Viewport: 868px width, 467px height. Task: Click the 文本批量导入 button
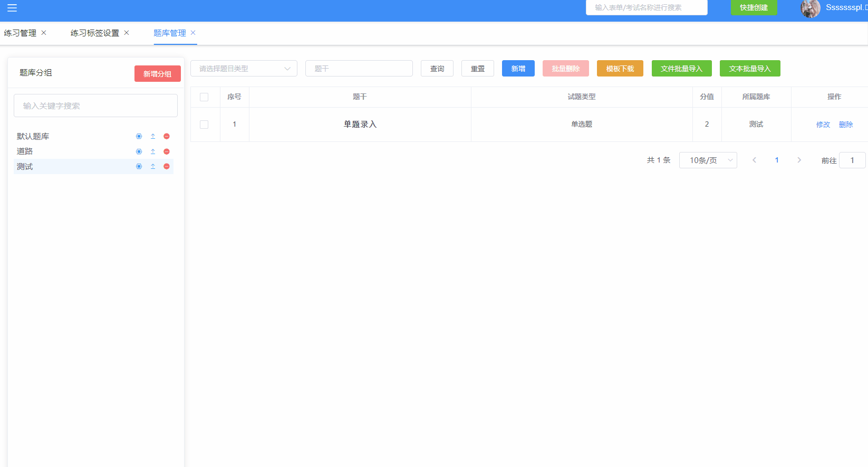coord(750,69)
